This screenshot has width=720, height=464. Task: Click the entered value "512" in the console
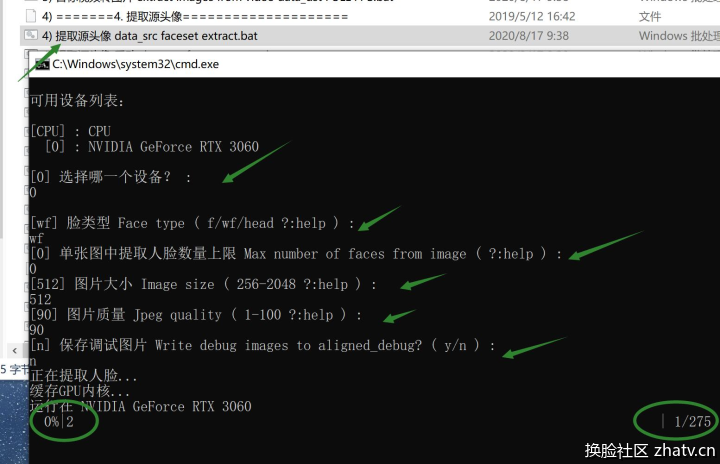pos(40,300)
